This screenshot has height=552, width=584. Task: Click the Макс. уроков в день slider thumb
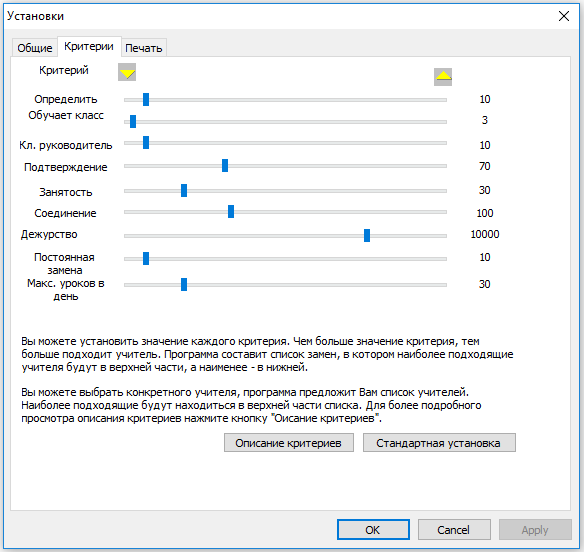(x=184, y=284)
